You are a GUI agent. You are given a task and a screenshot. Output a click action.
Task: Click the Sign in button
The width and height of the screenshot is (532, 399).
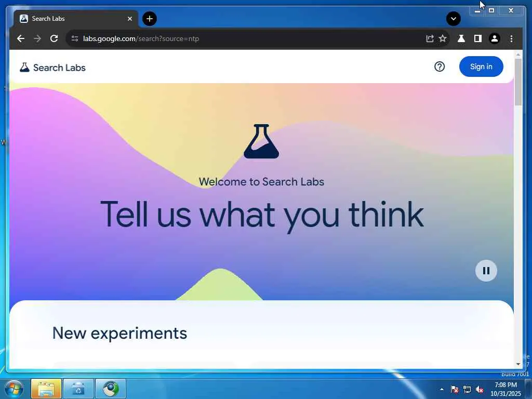481,66
